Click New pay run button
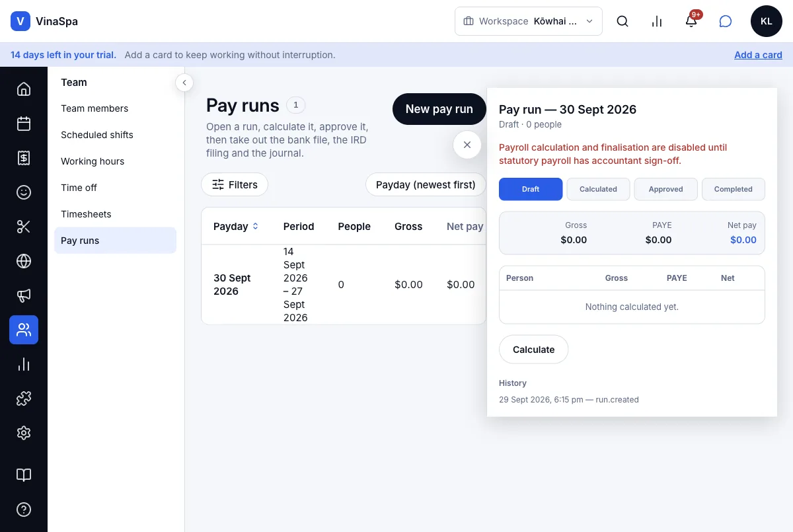Screen dimensions: 793x532 click(439, 109)
